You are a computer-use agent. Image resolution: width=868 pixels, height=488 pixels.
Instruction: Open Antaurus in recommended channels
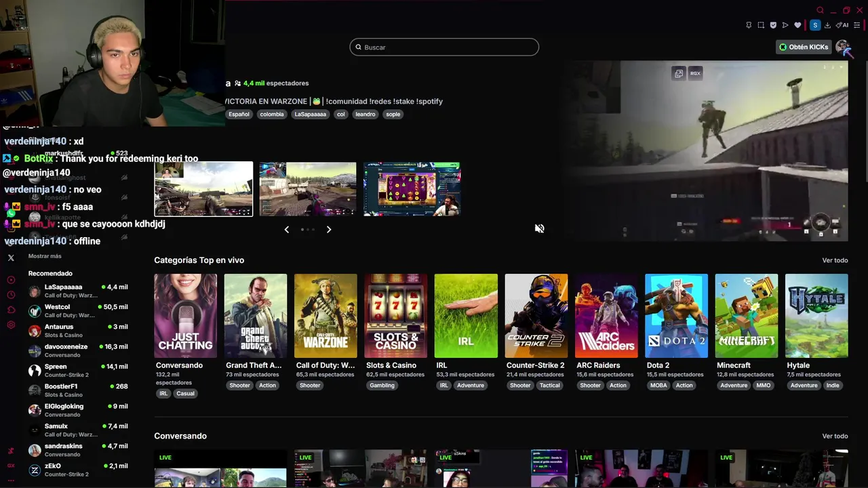(x=78, y=331)
